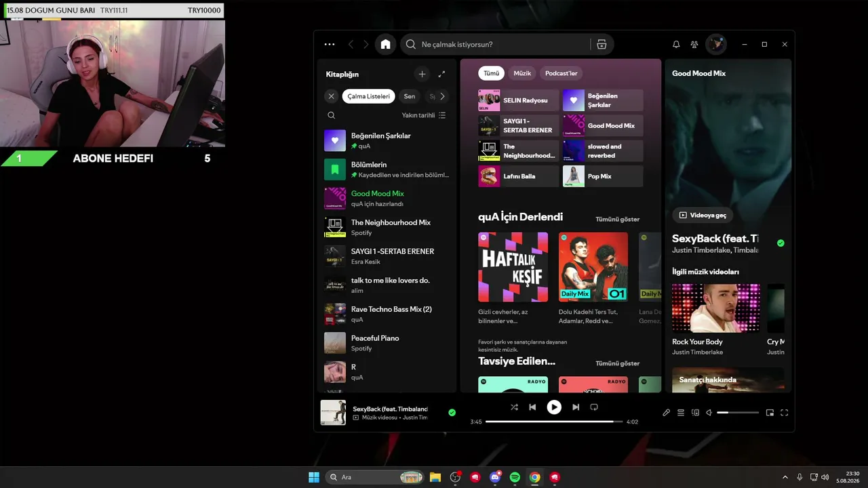868x488 pixels.
Task: Open the Daily Mix 01 cover
Action: (x=593, y=267)
